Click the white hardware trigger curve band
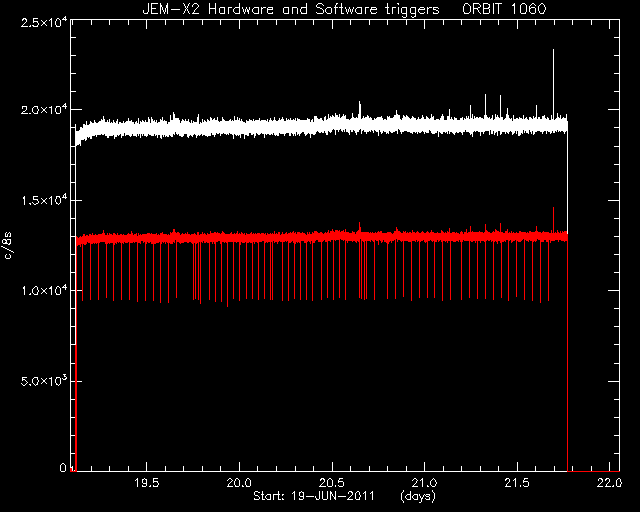 coord(321,125)
